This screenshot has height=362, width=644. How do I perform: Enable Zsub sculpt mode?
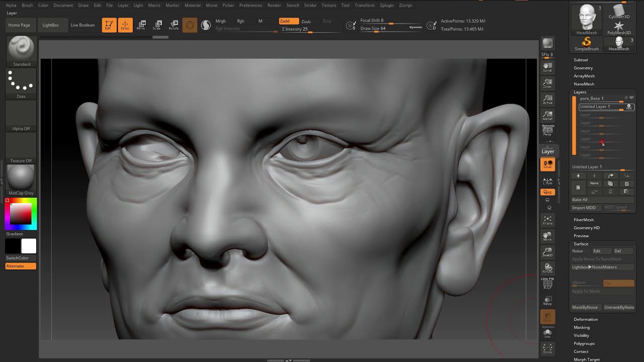click(x=306, y=22)
